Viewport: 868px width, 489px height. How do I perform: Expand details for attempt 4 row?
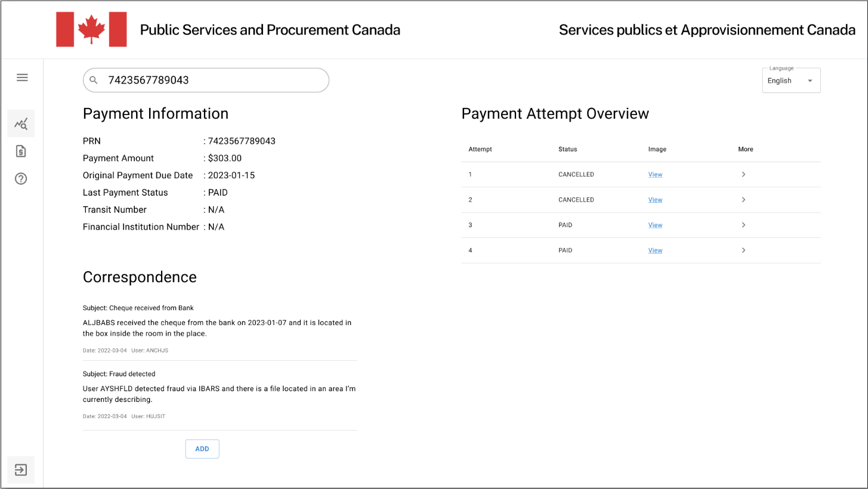click(743, 250)
